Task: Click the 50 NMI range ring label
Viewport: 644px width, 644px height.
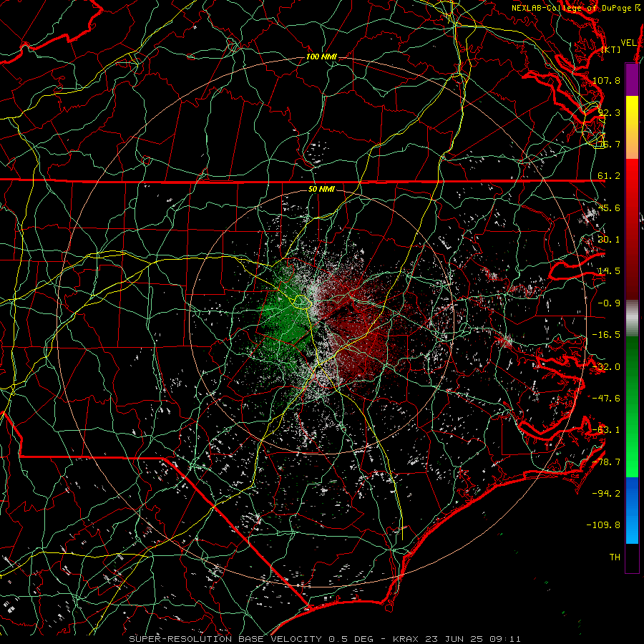Action: (x=321, y=189)
